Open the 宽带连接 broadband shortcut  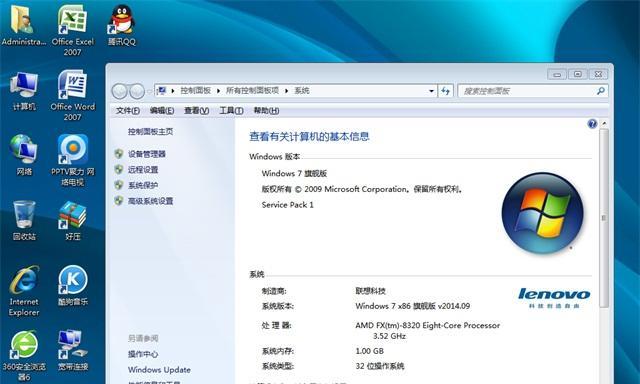tap(73, 351)
